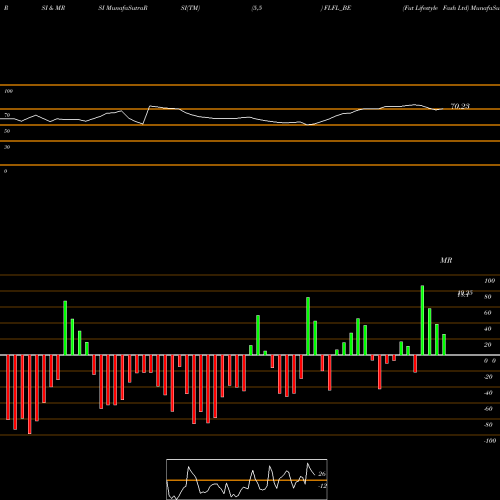
Task: Select the FLFL_BE symbol text in header
Action: (x=337, y=8)
